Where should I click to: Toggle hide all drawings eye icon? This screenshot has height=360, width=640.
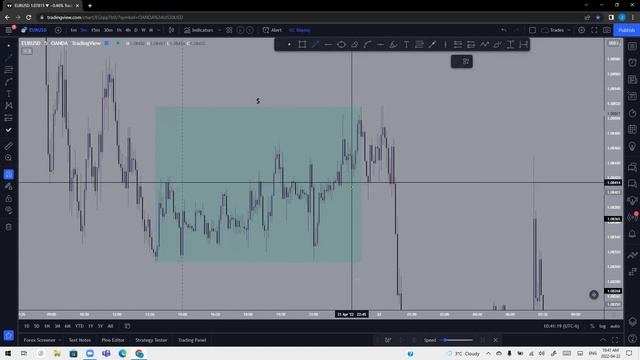coord(9,210)
